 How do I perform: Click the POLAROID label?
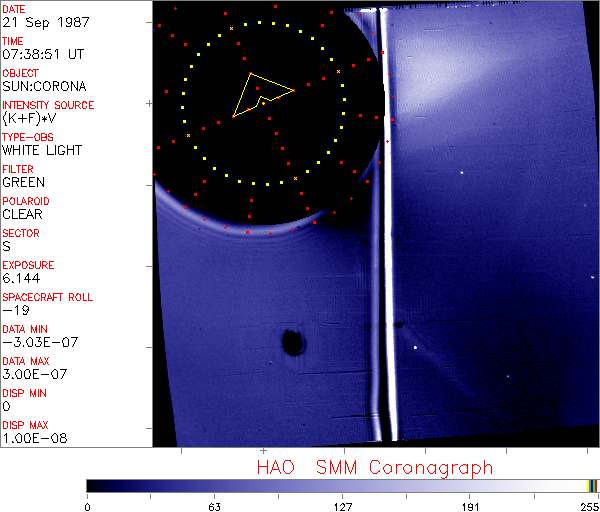(x=26, y=201)
